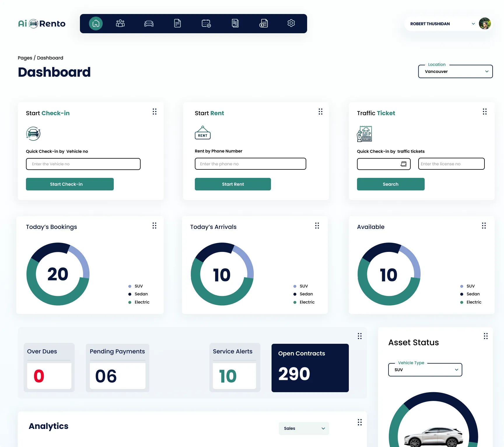Image resolution: width=504 pixels, height=447 pixels.
Task: Click the Available donut chart
Action: (389, 274)
